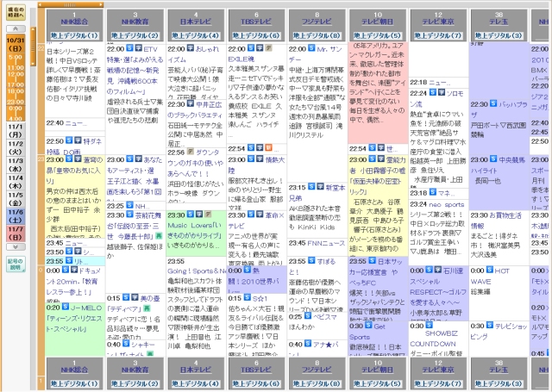Viewport: 552px width, 392px height.
Task: Select the 11/1 (月) date in sidebar
Action: (x=16, y=130)
